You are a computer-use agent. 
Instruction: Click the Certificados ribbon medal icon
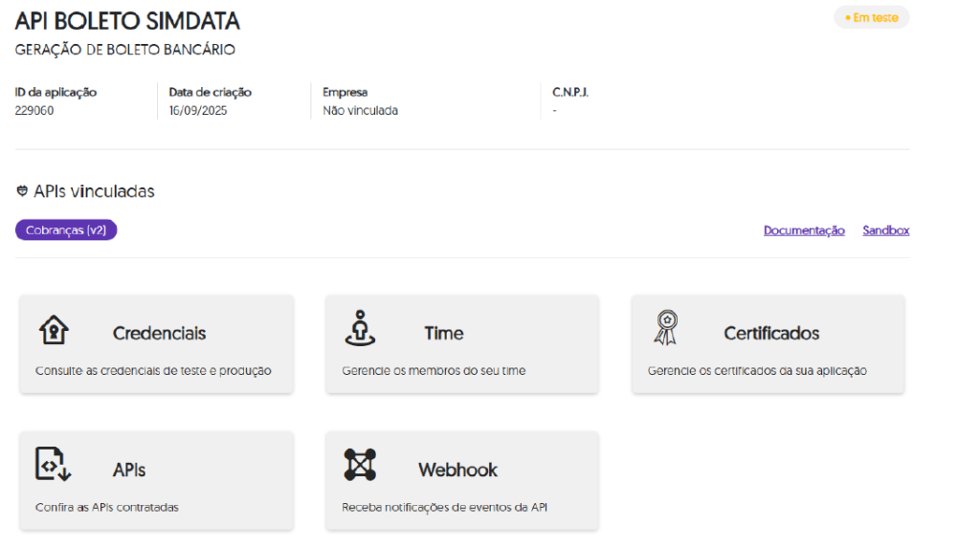pos(665,328)
